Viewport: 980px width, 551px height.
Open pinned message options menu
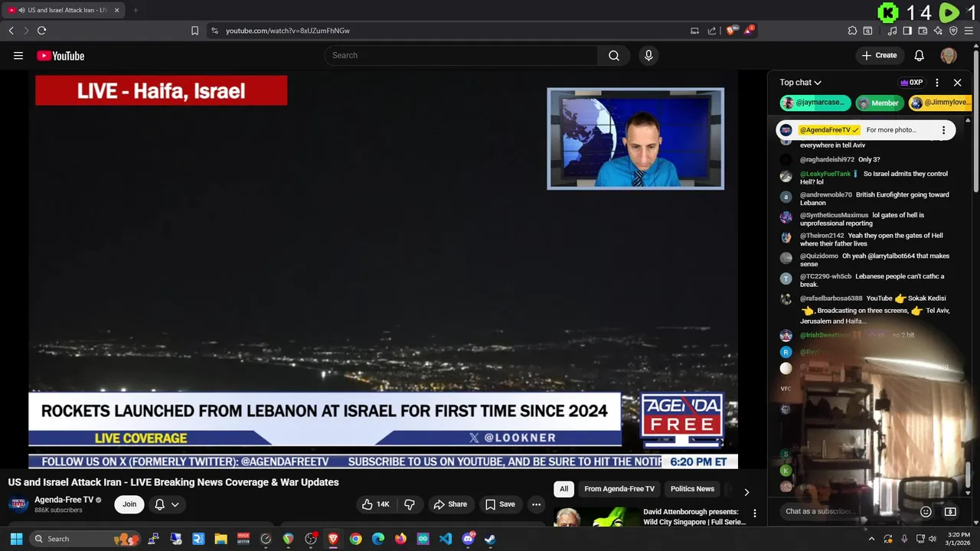click(943, 130)
